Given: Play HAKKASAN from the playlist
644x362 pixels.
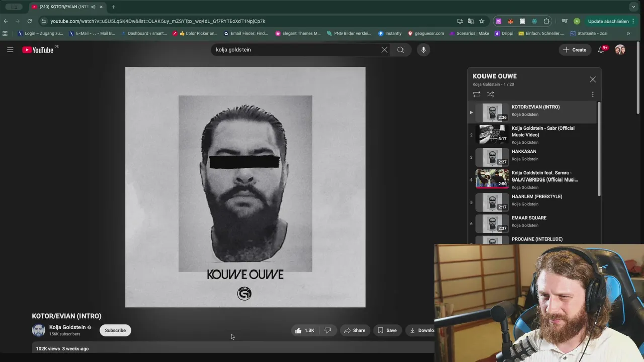Looking at the screenshot, I should (x=532, y=157).
